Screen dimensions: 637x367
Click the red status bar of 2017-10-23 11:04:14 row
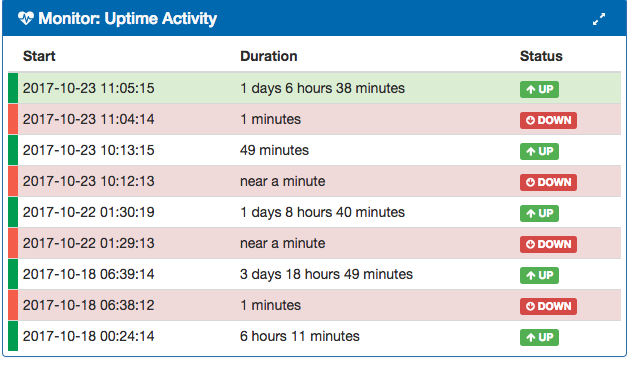[13, 119]
